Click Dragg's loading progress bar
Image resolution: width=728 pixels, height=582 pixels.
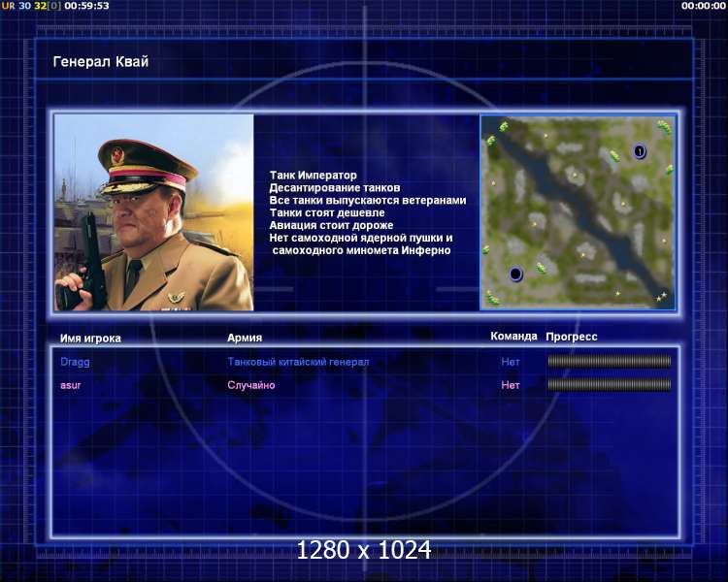point(610,361)
